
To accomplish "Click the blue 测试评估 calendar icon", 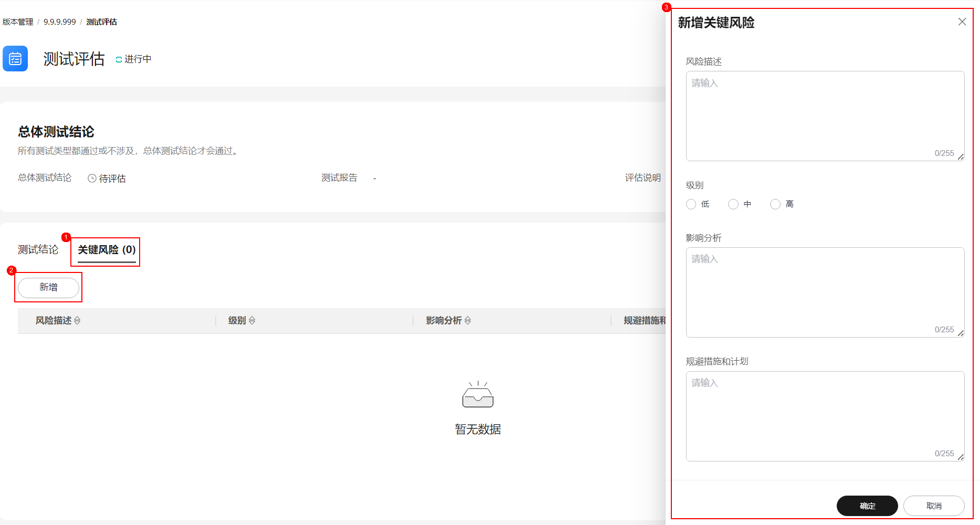I will point(15,59).
